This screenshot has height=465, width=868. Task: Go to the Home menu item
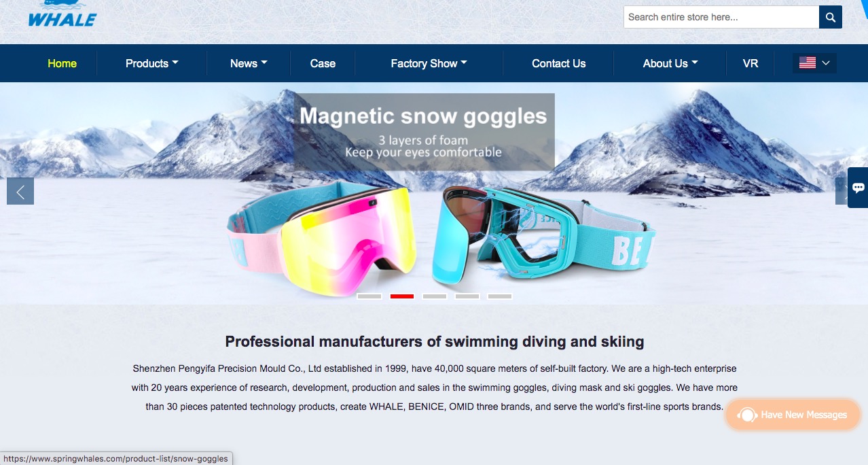click(62, 63)
